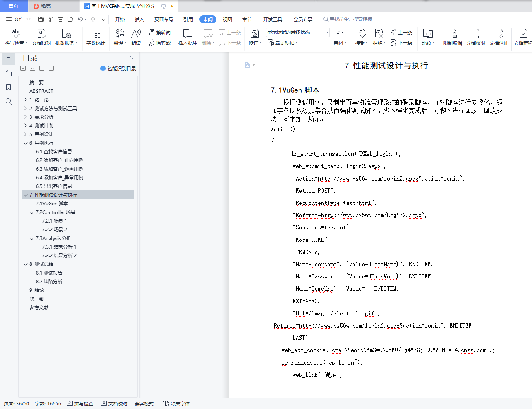Open the 翻译 translate tool
Image resolution: width=532 pixels, height=409 pixels.
click(120, 37)
